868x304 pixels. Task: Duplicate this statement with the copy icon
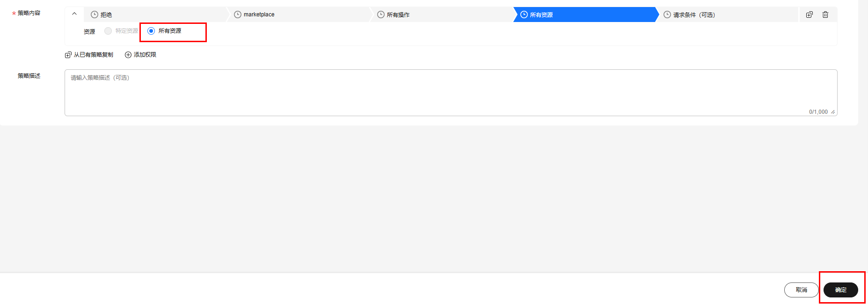[x=810, y=15]
